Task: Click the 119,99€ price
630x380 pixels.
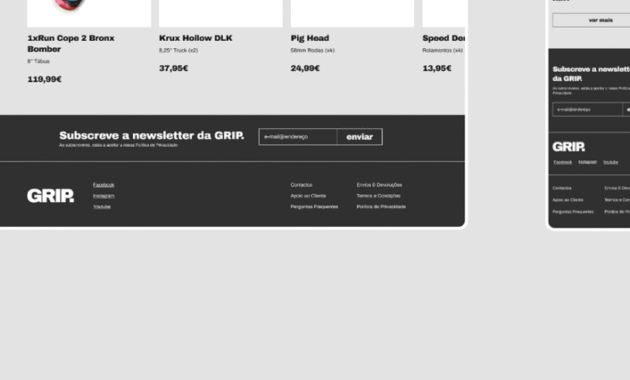Action: click(x=44, y=79)
